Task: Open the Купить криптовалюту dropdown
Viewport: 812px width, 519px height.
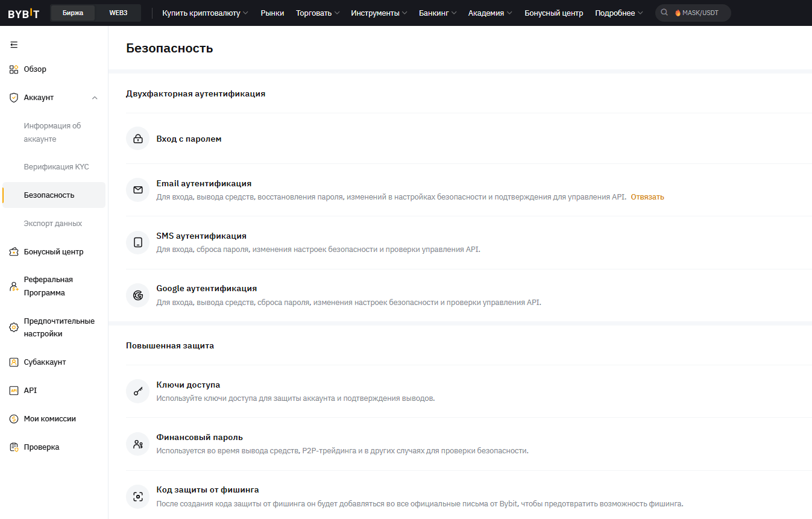Action: coord(205,13)
